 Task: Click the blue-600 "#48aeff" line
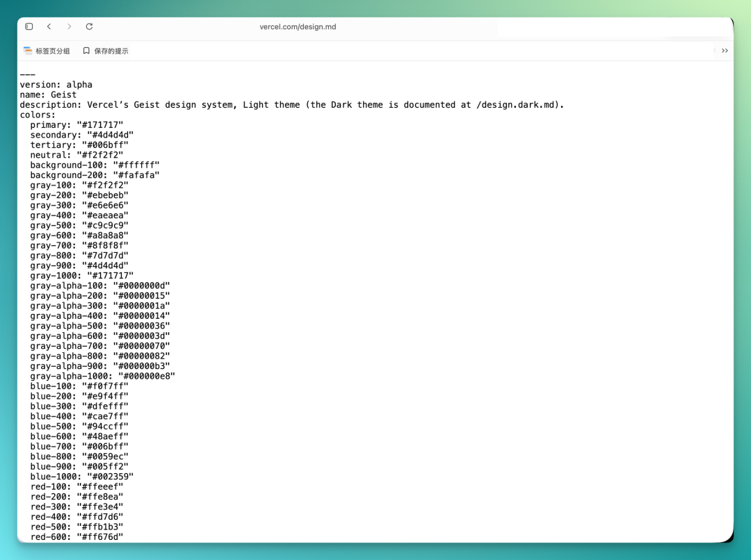[x=79, y=436]
